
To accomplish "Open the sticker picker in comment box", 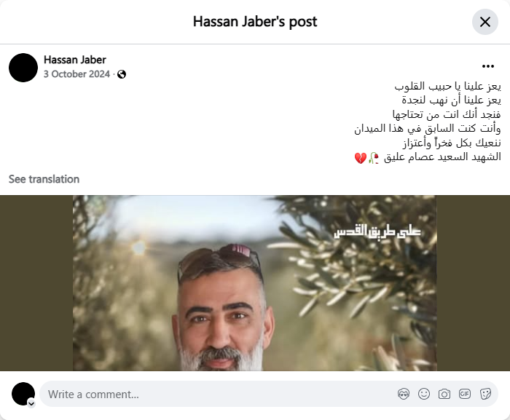I will click(x=485, y=394).
